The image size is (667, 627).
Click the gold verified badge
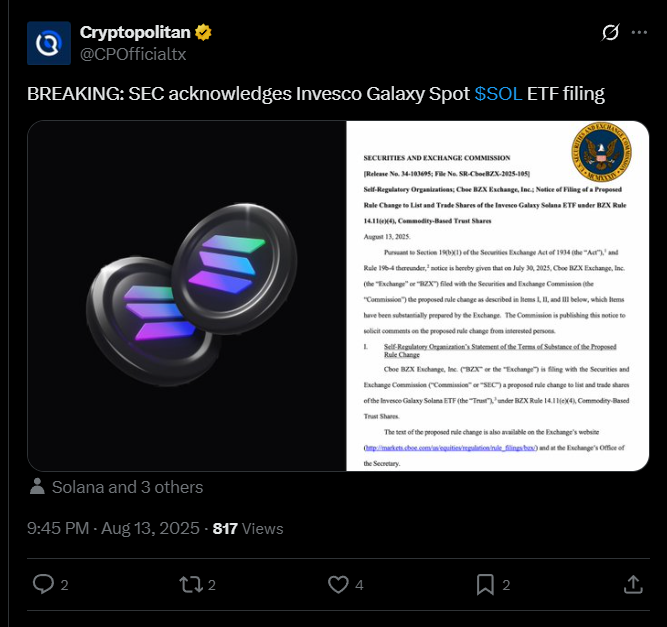[x=203, y=32]
